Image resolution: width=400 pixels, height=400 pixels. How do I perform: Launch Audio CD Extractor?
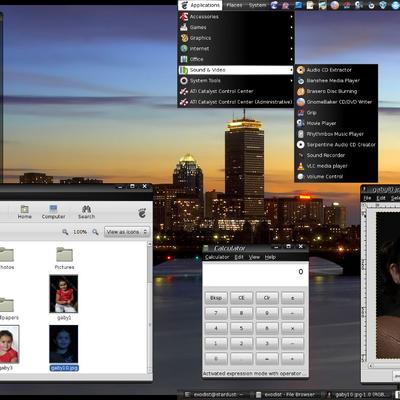(336, 70)
